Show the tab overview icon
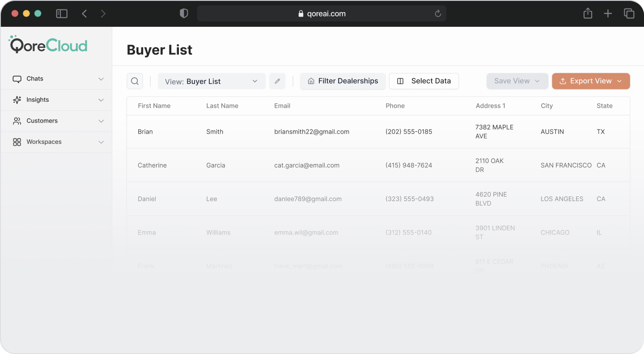 coord(629,14)
